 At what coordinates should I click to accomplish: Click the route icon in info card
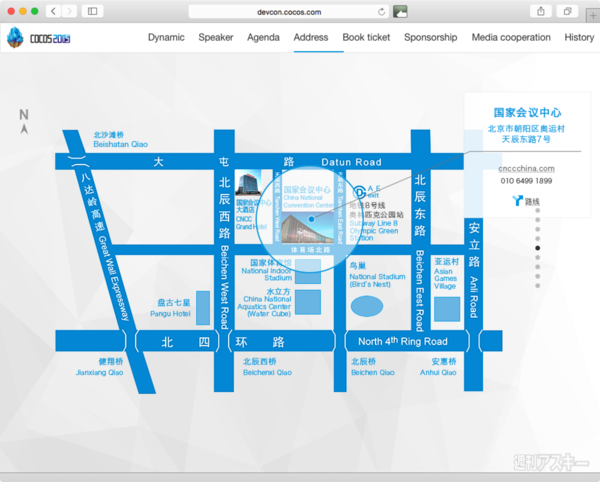pos(517,200)
